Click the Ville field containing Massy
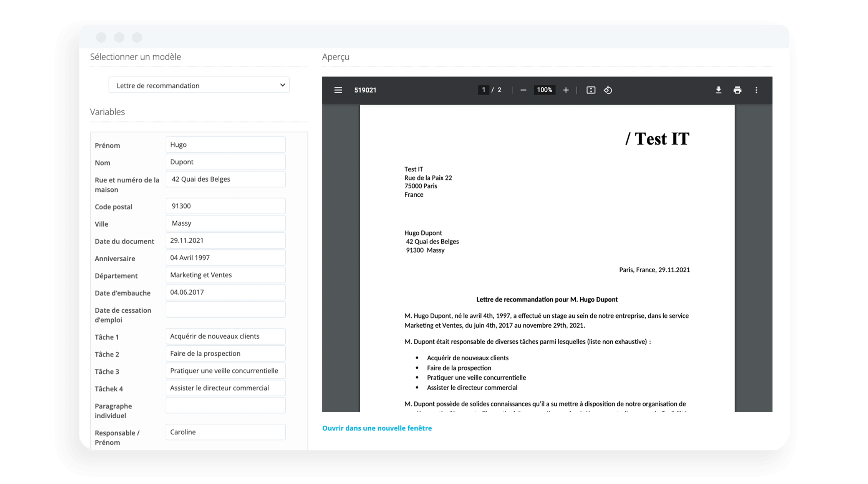This screenshot has width=868, height=484. [x=225, y=223]
